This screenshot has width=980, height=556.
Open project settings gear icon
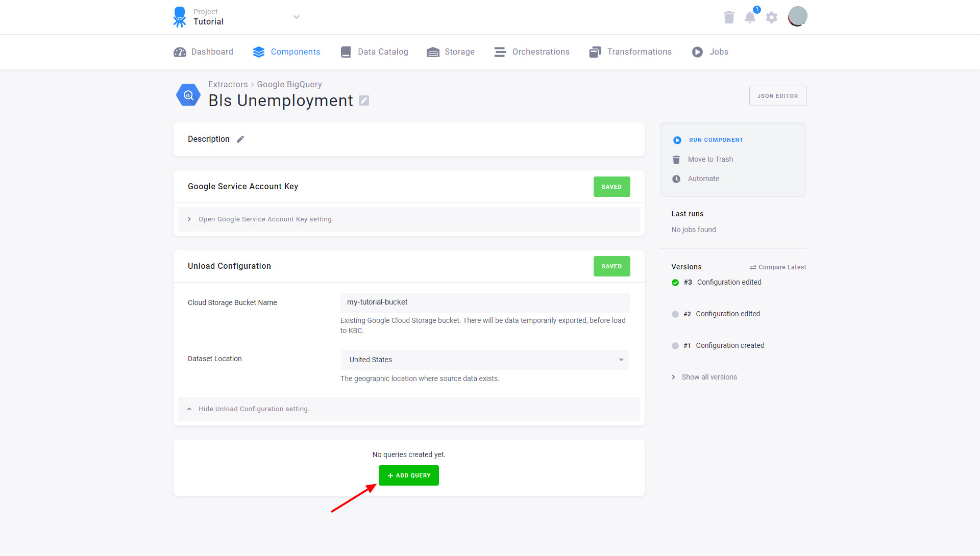[x=772, y=17]
